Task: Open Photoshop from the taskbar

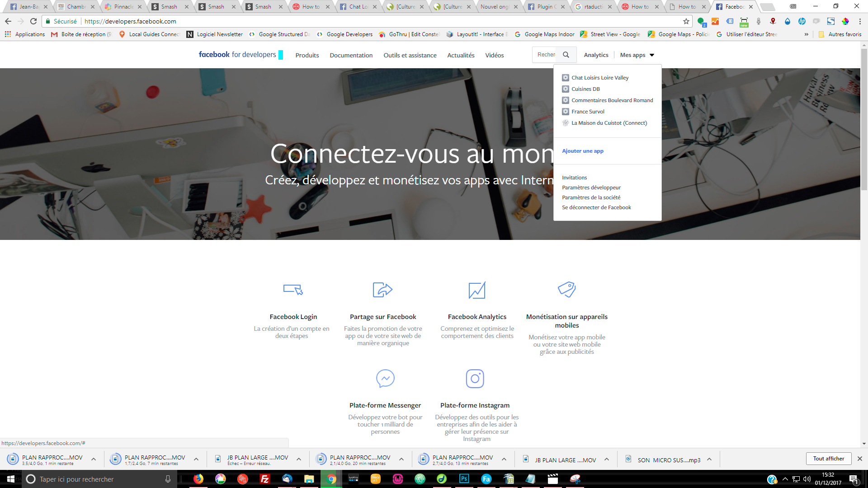Action: [464, 479]
